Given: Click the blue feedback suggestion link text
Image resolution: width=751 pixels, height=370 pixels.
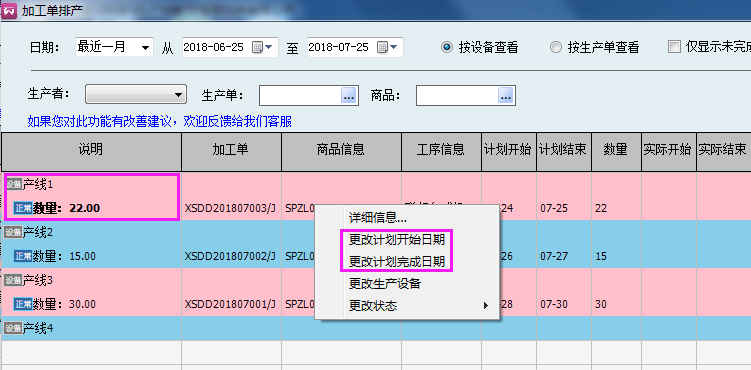Looking at the screenshot, I should (159, 122).
